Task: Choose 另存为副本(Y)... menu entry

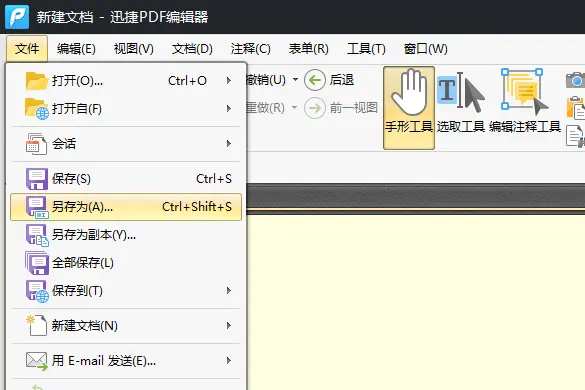Action: click(x=126, y=235)
